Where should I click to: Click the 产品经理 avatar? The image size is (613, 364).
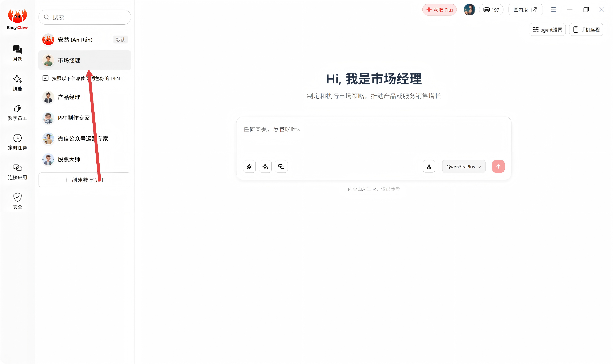pos(48,97)
